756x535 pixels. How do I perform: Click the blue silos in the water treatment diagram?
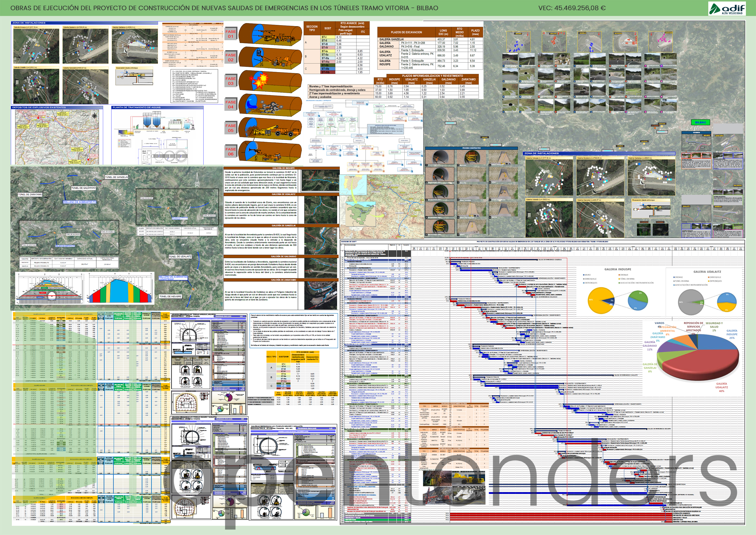click(152, 120)
